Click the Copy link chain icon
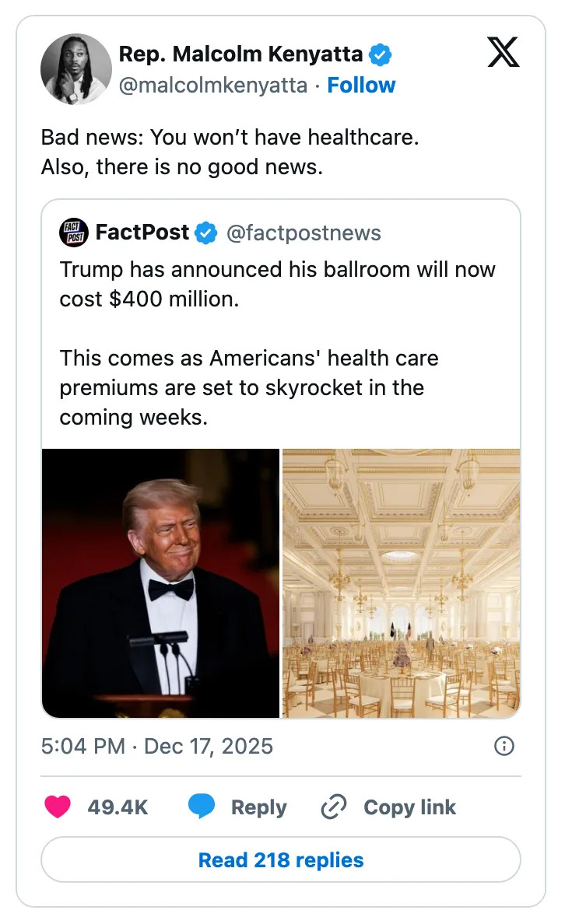 [333, 807]
